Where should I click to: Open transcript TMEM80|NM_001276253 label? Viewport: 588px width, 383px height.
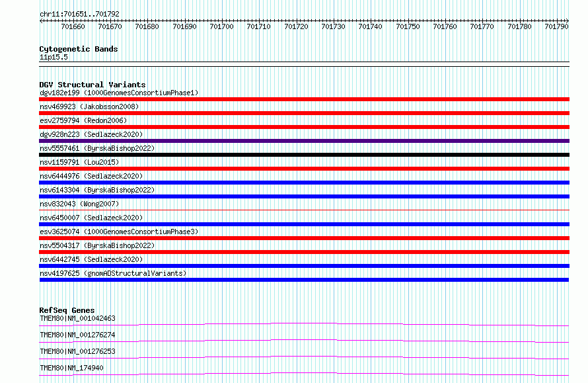point(77,351)
